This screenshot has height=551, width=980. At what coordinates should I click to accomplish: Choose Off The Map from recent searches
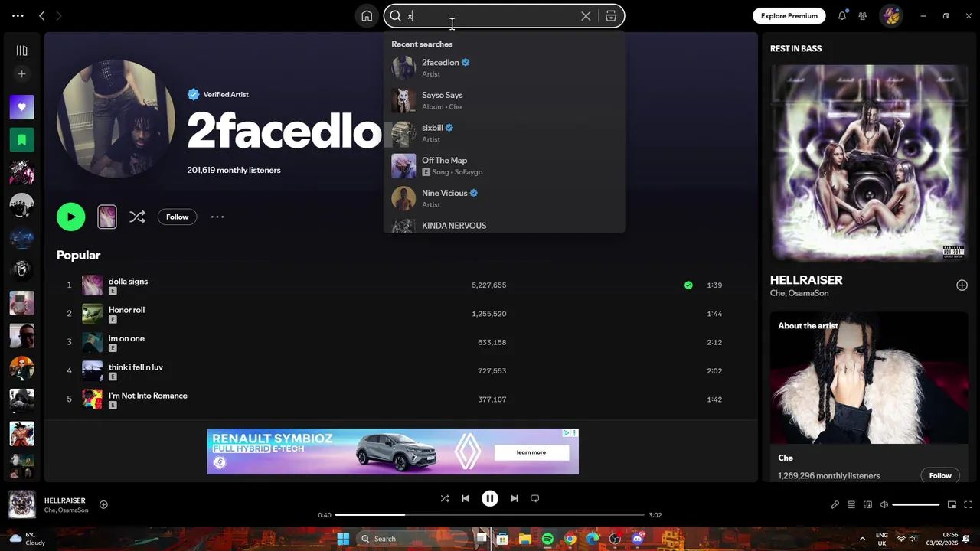coord(504,166)
